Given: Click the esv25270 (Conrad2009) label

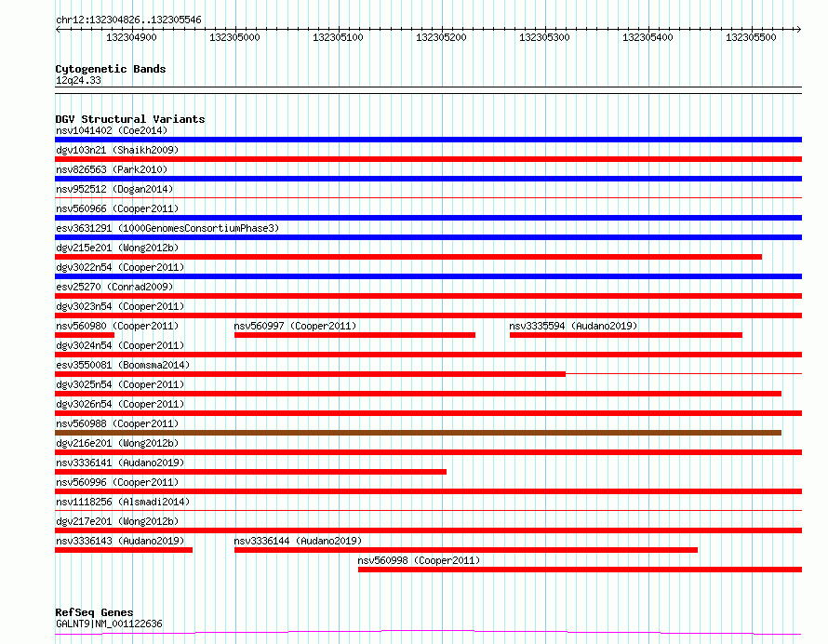Looking at the screenshot, I should [114, 287].
